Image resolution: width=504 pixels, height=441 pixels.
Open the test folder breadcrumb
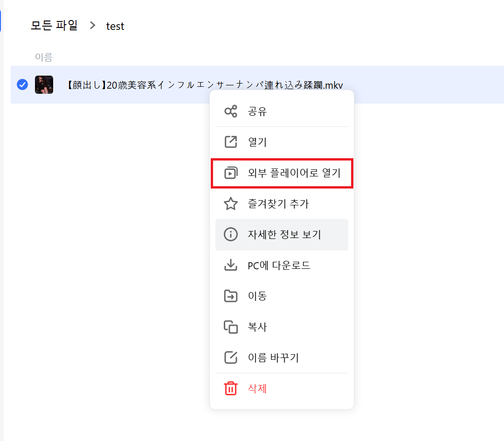[115, 26]
